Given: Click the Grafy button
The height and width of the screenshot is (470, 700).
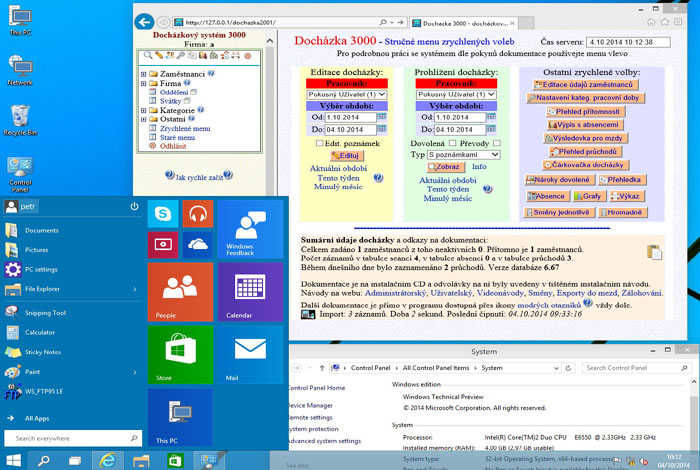Looking at the screenshot, I should (x=588, y=196).
